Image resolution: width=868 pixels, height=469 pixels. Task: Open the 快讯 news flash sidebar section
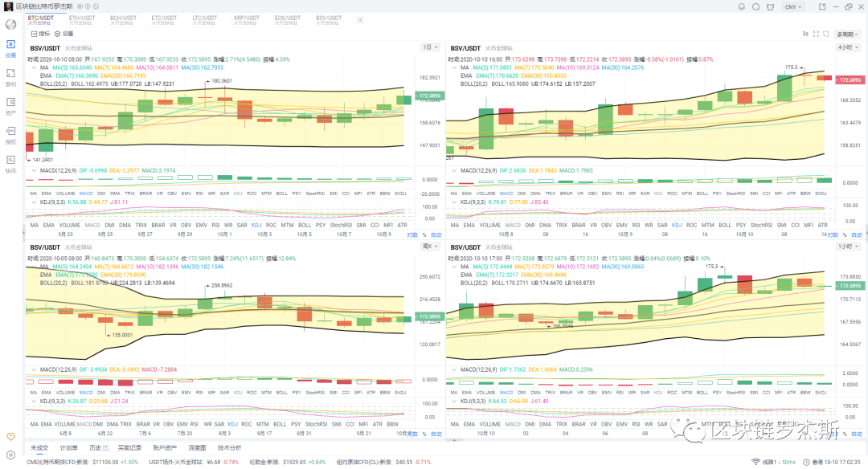tap(10, 164)
